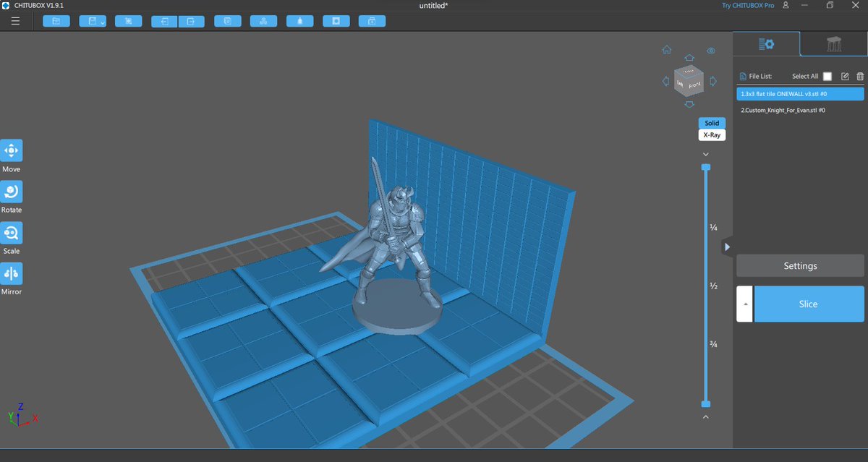Click the edit pencil icon in File List
Screen dimensions: 868x462
click(x=845, y=77)
